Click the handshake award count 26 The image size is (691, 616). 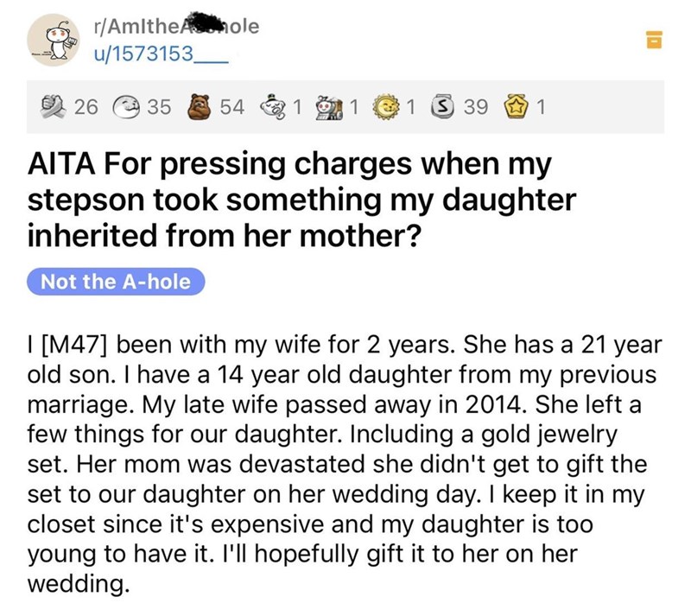85,108
